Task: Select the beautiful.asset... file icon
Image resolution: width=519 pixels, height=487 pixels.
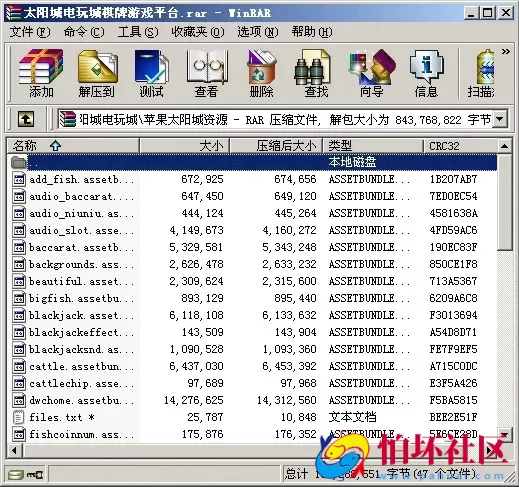Action: point(19,281)
